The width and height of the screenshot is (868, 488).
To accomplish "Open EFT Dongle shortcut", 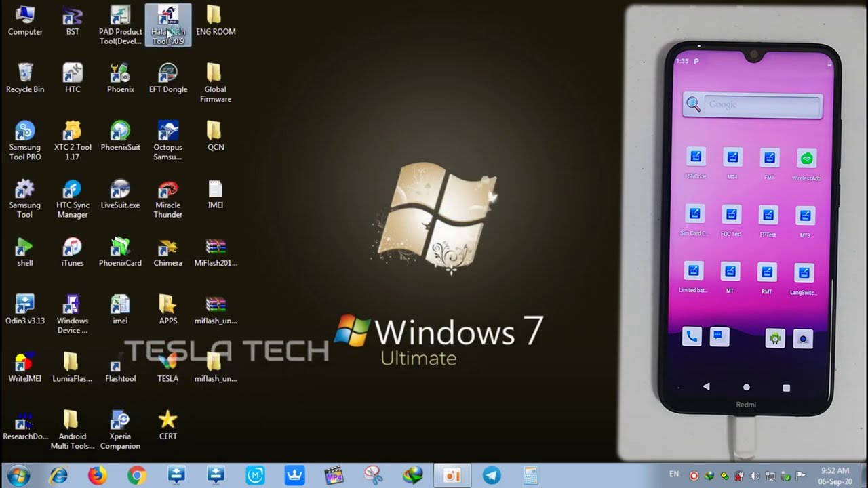I will [168, 79].
